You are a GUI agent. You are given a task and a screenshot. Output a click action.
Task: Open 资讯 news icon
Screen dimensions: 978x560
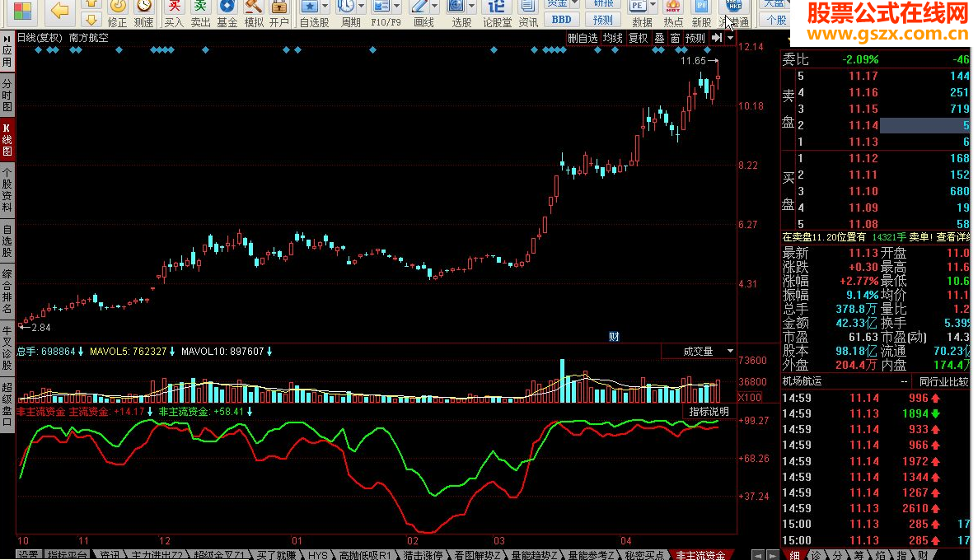[528, 14]
